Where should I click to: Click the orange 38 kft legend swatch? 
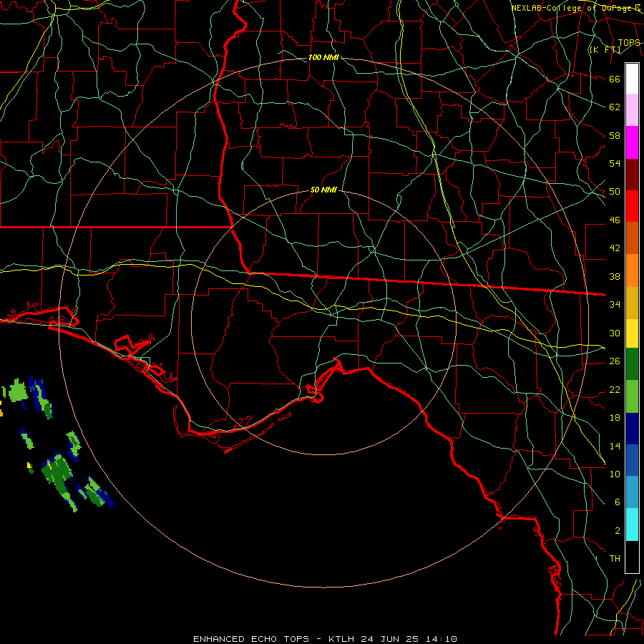(x=632, y=270)
